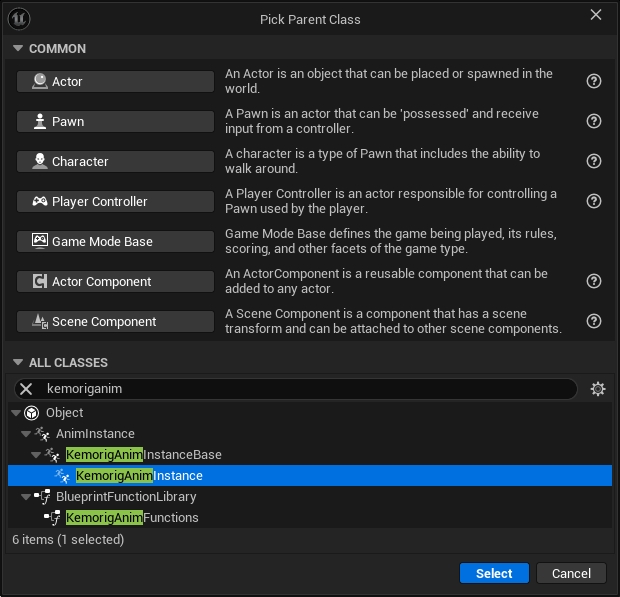Collapse the Object tree node
The image size is (620, 597).
click(15, 413)
